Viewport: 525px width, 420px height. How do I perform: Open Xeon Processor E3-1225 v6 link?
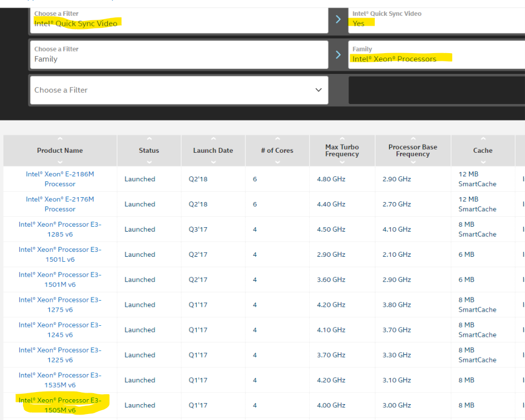click(60, 355)
